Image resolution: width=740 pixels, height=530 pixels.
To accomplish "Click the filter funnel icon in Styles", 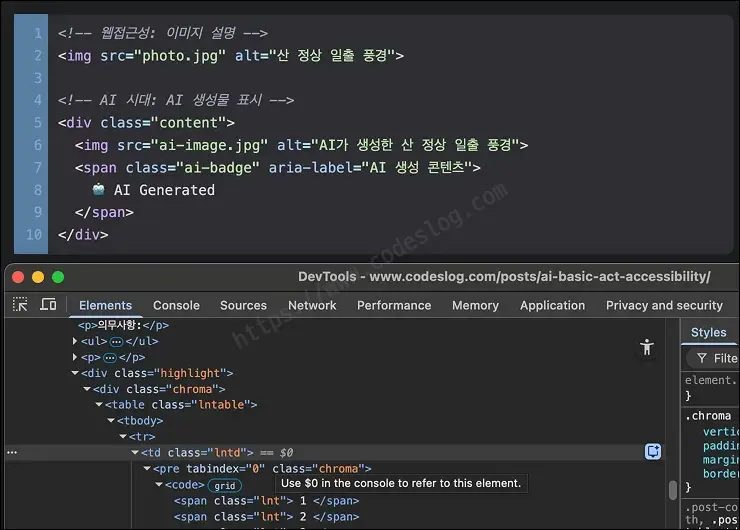I will pyautogui.click(x=702, y=359).
